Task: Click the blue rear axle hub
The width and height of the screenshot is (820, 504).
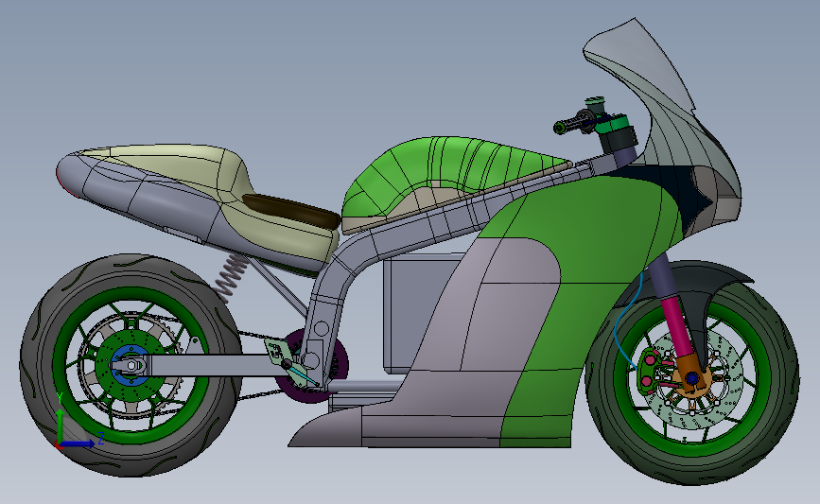Action: [x=130, y=364]
